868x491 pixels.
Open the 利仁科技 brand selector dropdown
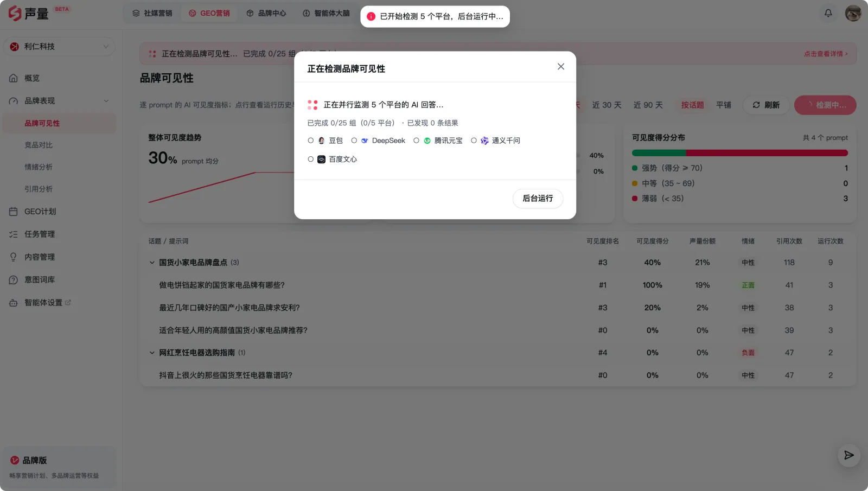59,47
